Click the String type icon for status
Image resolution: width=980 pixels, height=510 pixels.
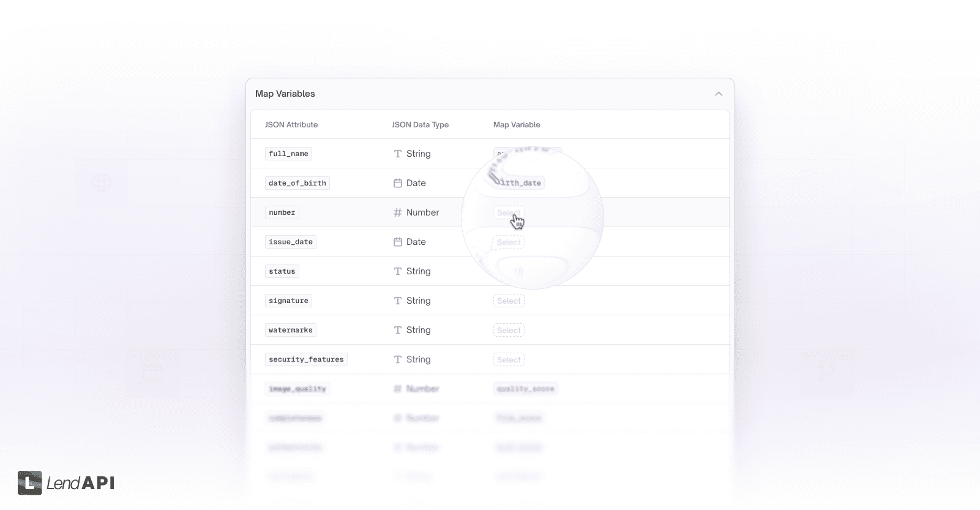click(398, 271)
